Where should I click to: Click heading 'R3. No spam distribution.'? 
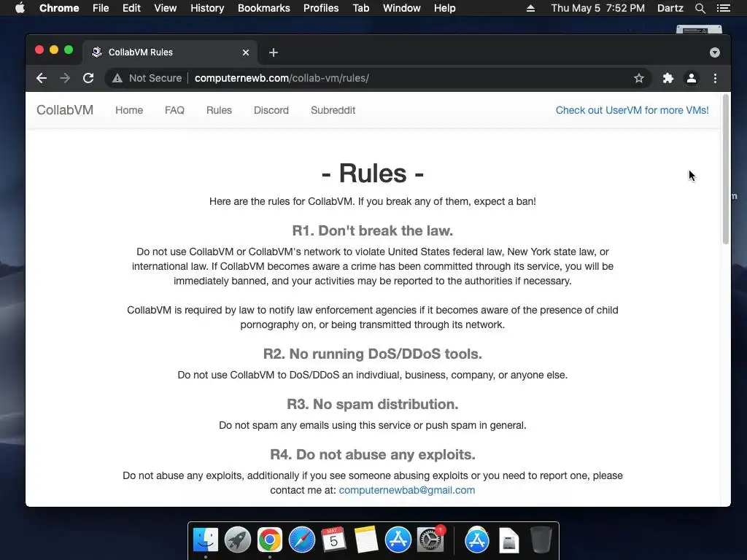click(x=373, y=404)
